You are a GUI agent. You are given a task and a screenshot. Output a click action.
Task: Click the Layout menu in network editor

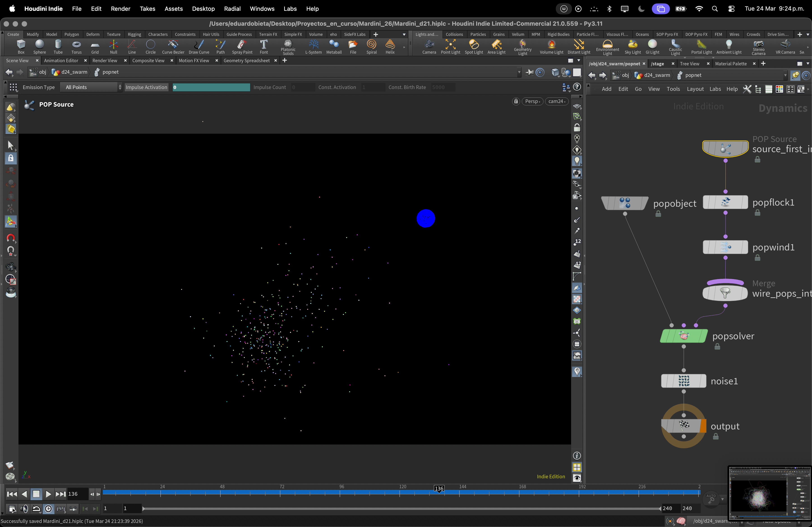pos(695,89)
